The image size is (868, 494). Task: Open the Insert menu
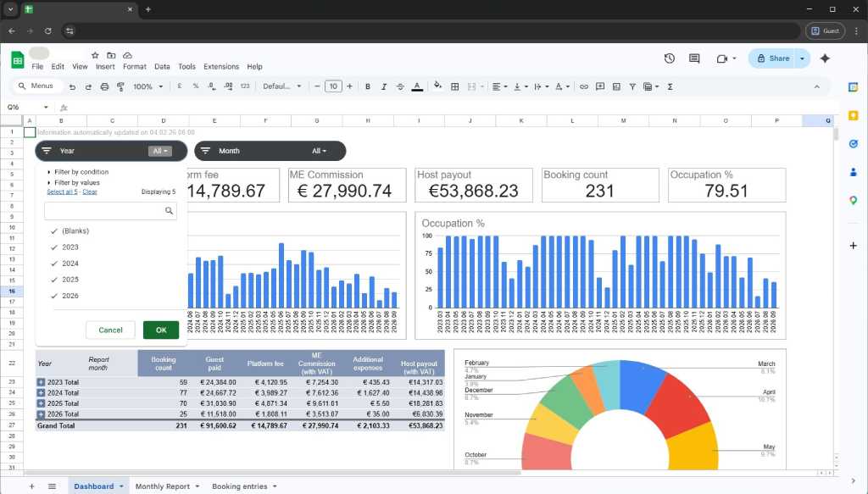[105, 66]
